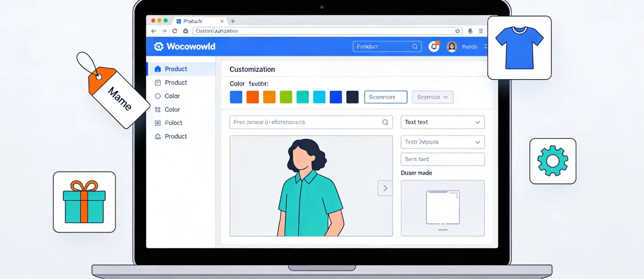Click the gift box icon
Screen dimensions: 644x279
click(84, 202)
